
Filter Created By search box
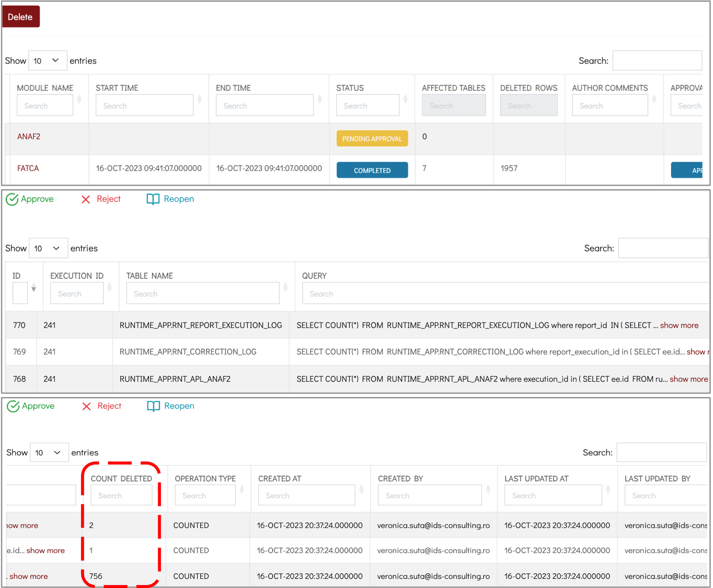click(430, 495)
